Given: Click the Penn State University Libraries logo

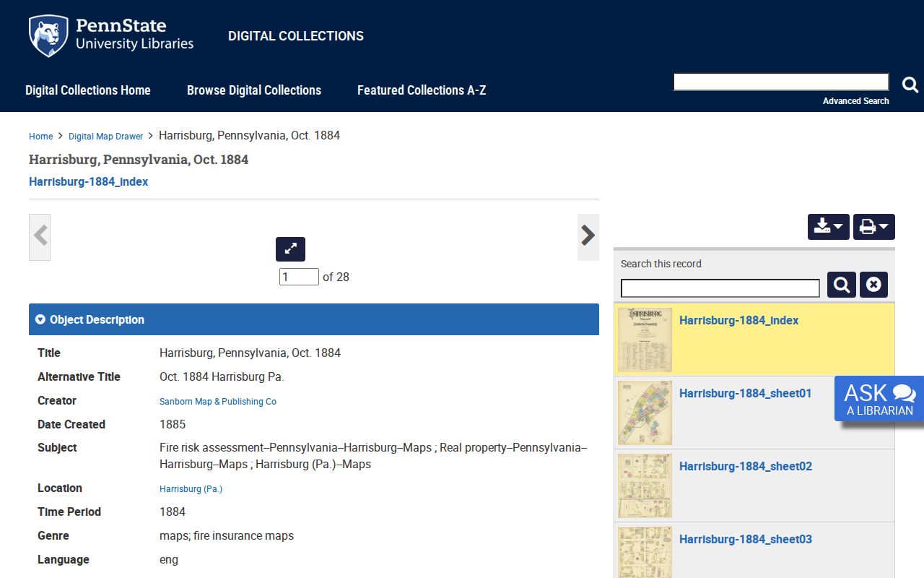Looking at the screenshot, I should (x=111, y=35).
